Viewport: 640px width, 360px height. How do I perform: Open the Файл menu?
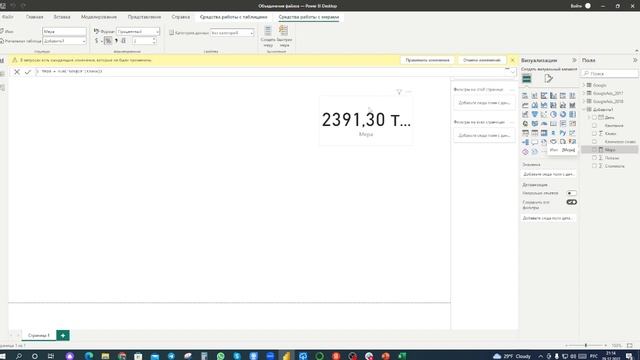pos(7,17)
